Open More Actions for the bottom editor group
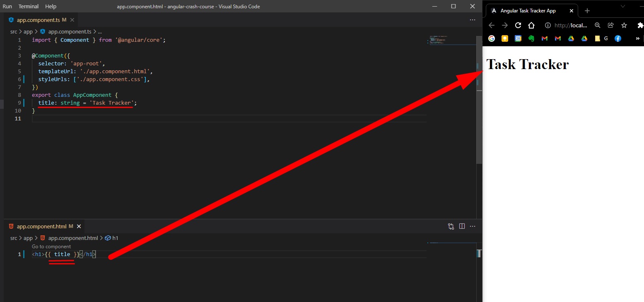The height and width of the screenshot is (302, 644). (x=473, y=226)
